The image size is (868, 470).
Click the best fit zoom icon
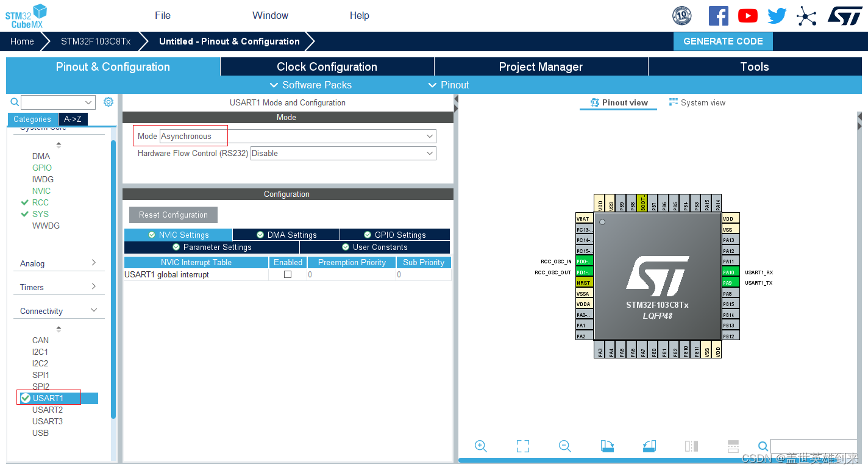coord(522,446)
